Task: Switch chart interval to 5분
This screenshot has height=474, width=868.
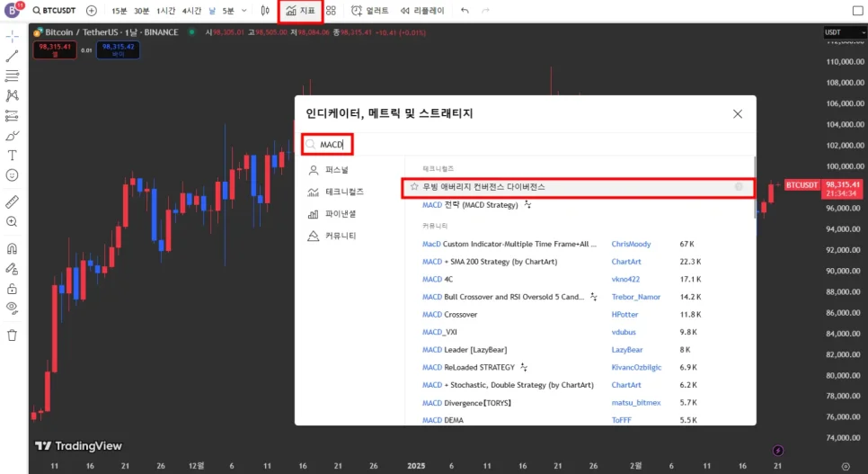Action: [228, 11]
